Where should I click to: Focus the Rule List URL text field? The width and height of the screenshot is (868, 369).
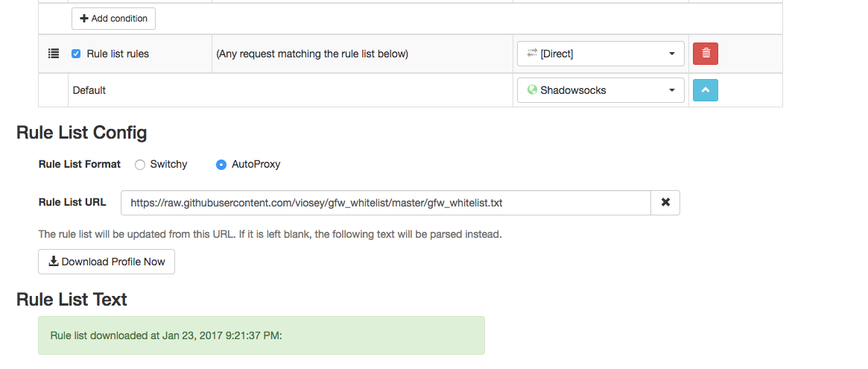(x=385, y=203)
